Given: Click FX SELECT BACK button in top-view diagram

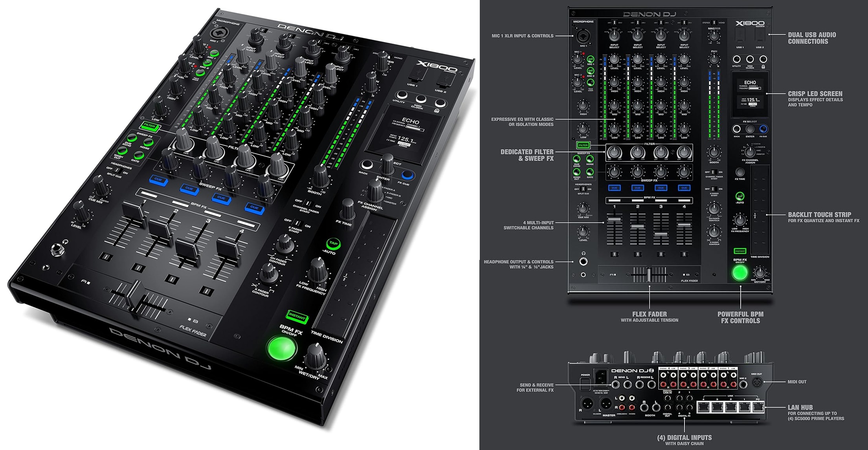Looking at the screenshot, I should point(737,129).
